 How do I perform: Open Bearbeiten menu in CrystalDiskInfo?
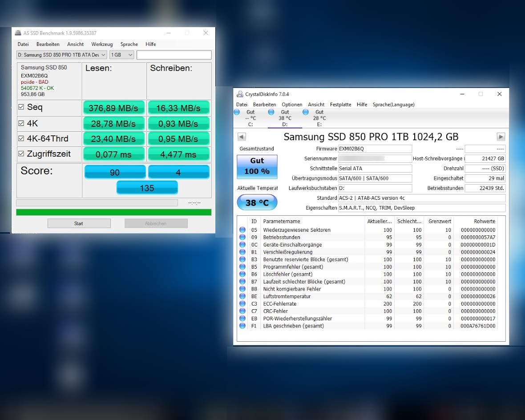(265, 105)
